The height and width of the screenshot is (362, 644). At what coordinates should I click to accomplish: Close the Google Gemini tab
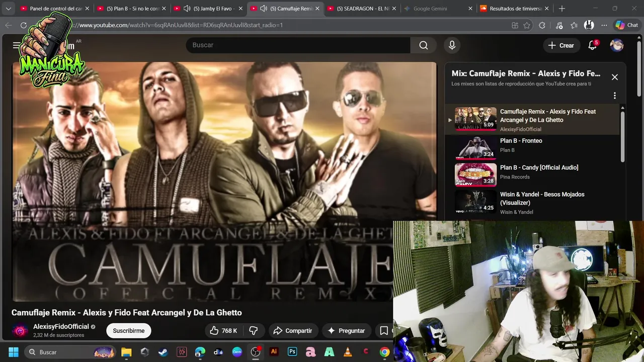point(470,9)
